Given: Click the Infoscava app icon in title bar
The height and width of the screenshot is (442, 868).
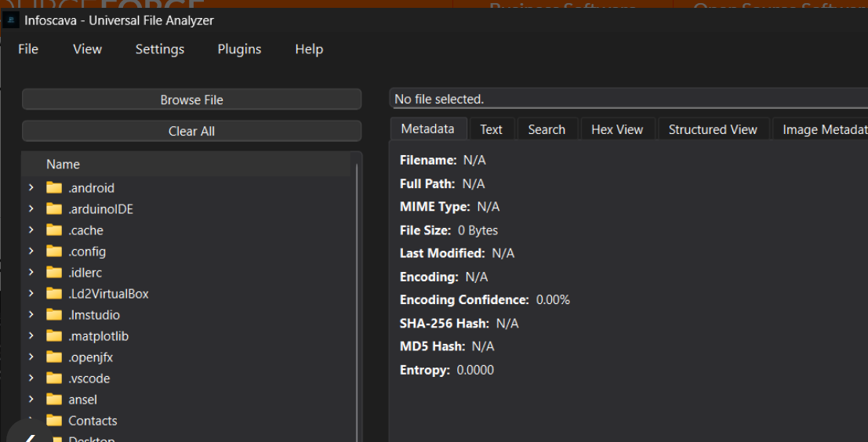Looking at the screenshot, I should (x=11, y=20).
